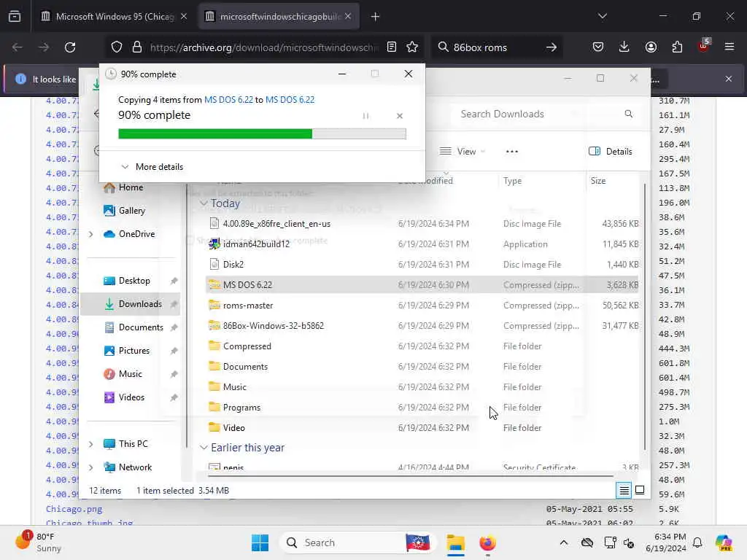Select the 86Box-Windows-32-b5862 zip
The width and height of the screenshot is (747, 560).
[x=422, y=326]
